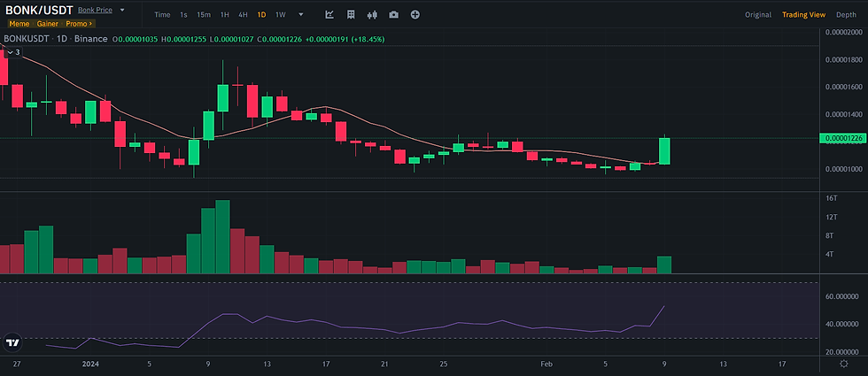
Task: Click the Feb date axis label
Action: click(546, 364)
